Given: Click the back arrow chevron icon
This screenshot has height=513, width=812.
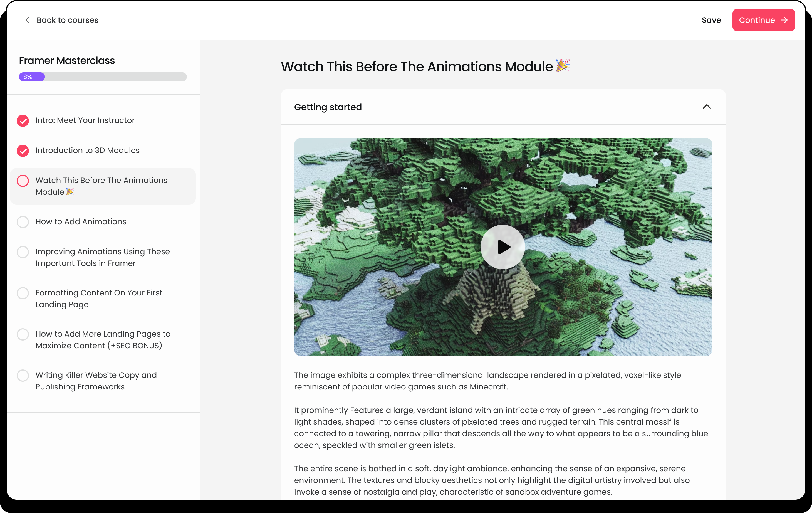Looking at the screenshot, I should 28,20.
